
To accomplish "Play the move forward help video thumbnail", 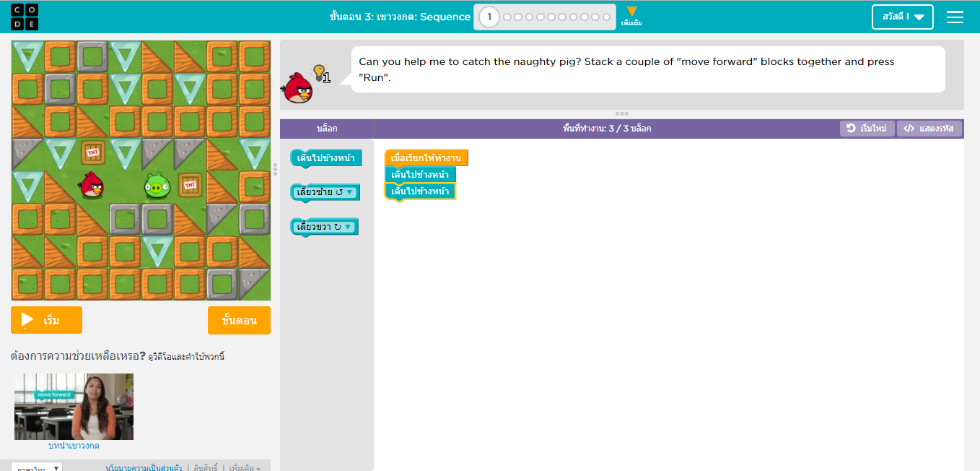I will tap(74, 407).
